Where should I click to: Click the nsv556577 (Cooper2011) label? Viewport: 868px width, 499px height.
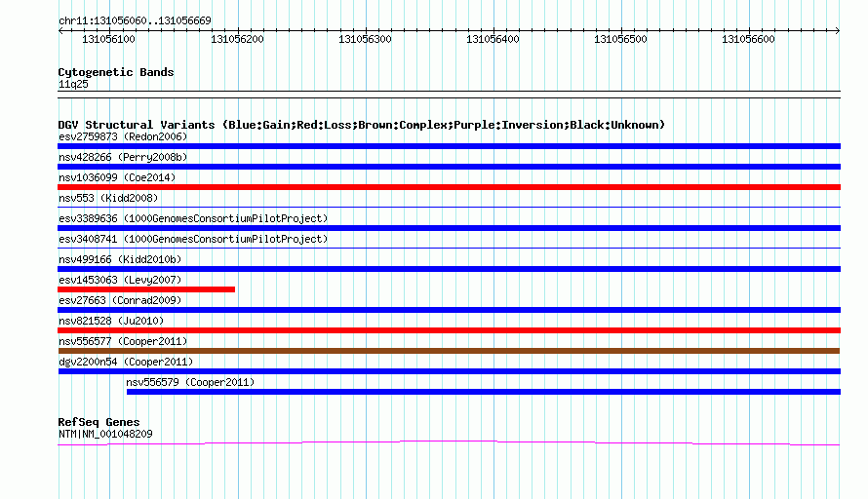pos(123,341)
